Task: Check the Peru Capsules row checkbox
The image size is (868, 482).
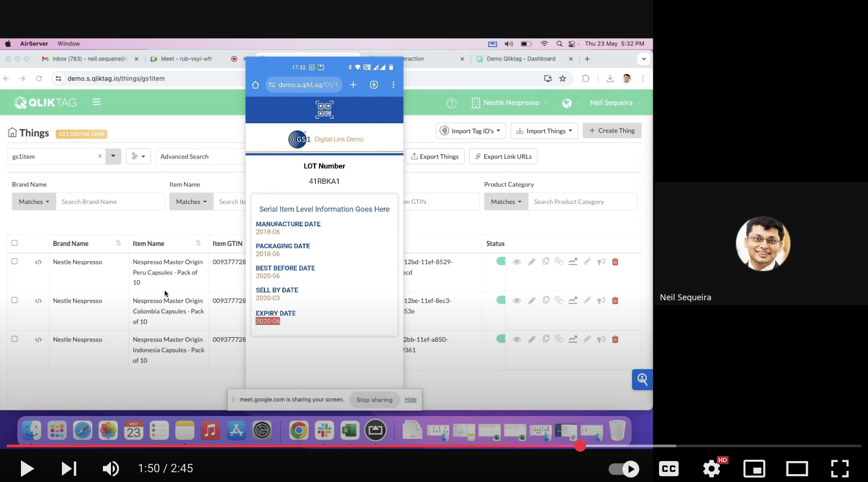Action: pos(15,261)
